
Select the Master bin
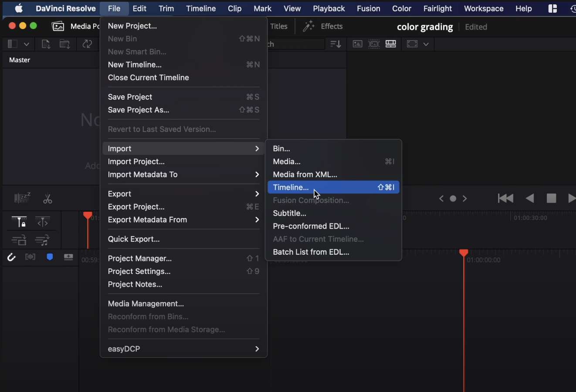20,60
